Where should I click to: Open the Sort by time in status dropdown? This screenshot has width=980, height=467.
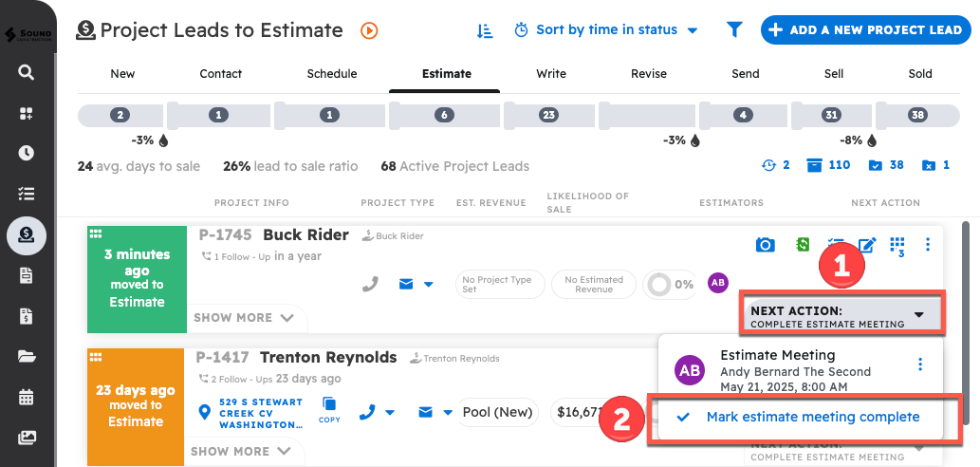tap(606, 30)
